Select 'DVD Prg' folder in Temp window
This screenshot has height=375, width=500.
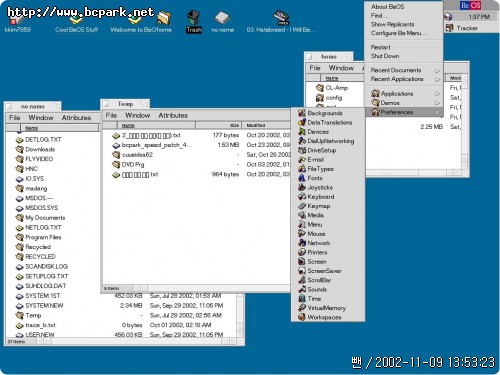(x=128, y=164)
